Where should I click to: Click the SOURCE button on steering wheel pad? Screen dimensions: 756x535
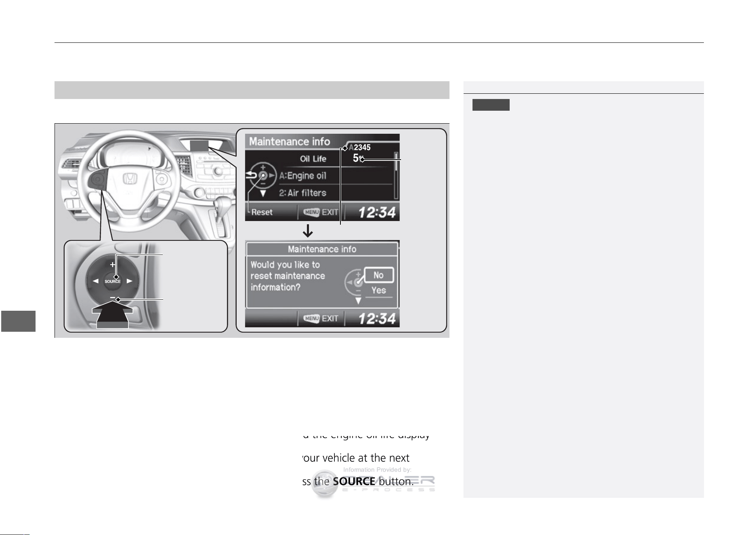pos(113,281)
